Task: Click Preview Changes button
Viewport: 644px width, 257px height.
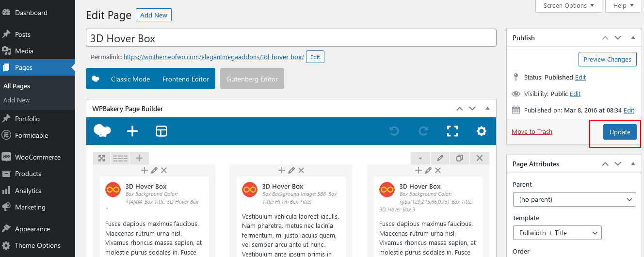Action: click(608, 59)
